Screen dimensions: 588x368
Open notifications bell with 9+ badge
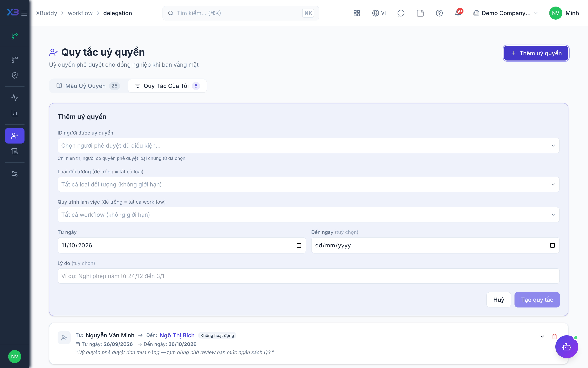(459, 13)
